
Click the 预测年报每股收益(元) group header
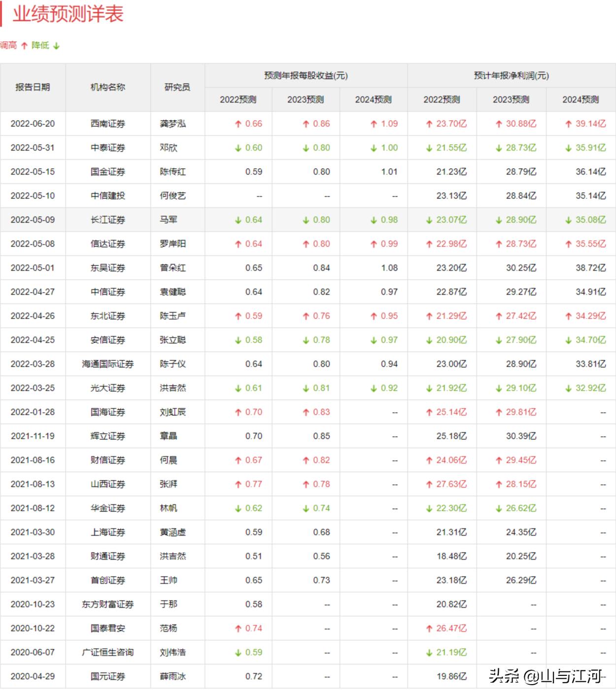click(306, 75)
